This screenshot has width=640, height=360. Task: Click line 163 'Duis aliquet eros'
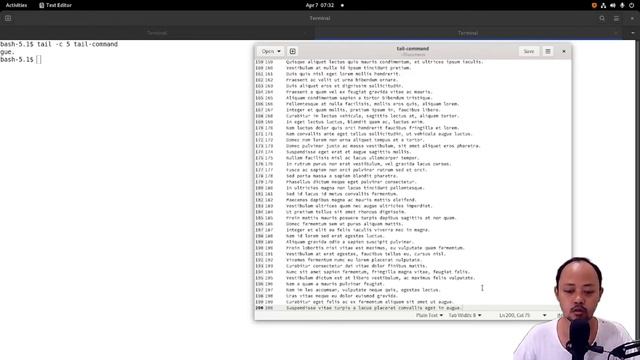point(344,86)
